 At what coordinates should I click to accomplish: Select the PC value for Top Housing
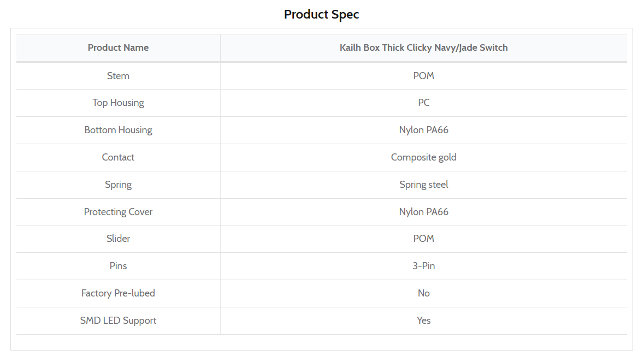coord(423,103)
